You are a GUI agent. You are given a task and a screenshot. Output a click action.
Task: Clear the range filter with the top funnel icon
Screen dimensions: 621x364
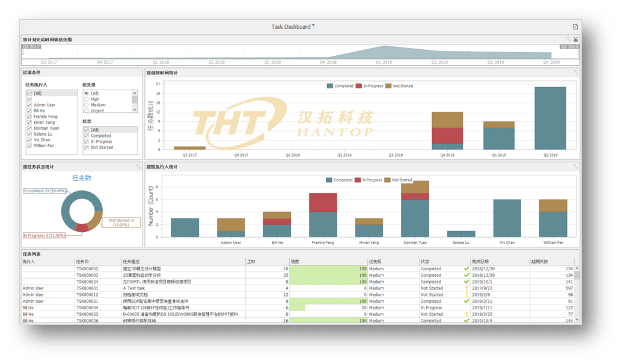[569, 39]
